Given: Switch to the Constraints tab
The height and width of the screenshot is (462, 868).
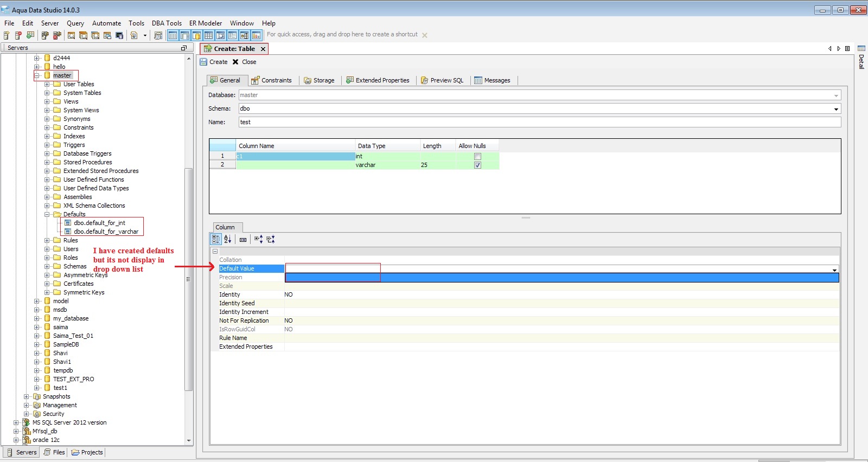Looking at the screenshot, I should [x=271, y=80].
